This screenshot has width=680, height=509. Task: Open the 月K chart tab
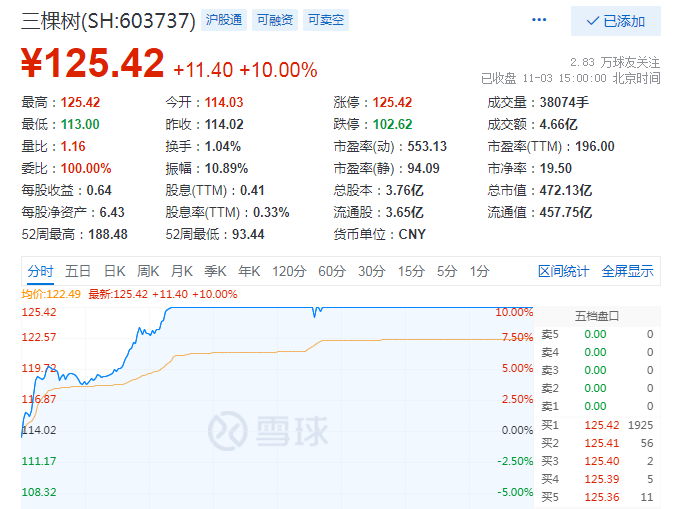182,271
